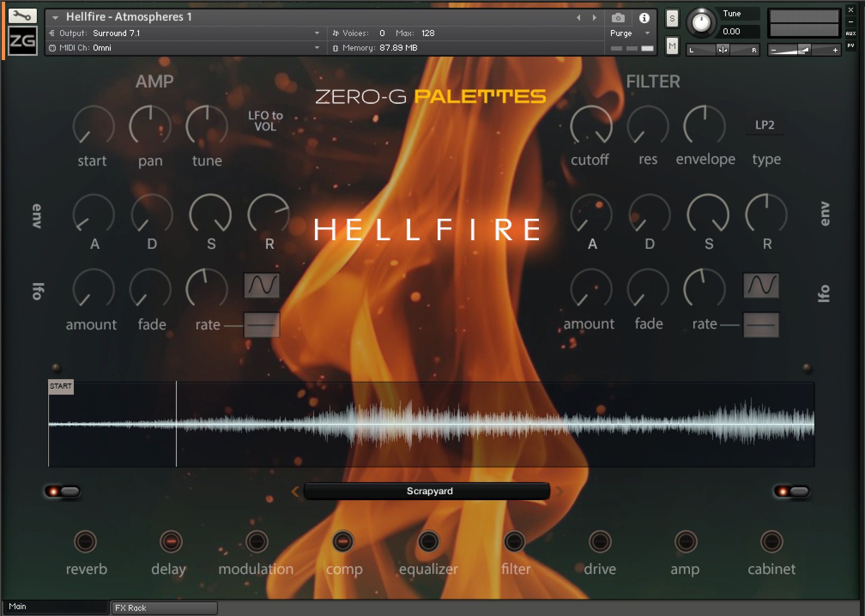This screenshot has width=865, height=616.
Task: Select next sound with right orange arrow
Action: click(x=559, y=491)
